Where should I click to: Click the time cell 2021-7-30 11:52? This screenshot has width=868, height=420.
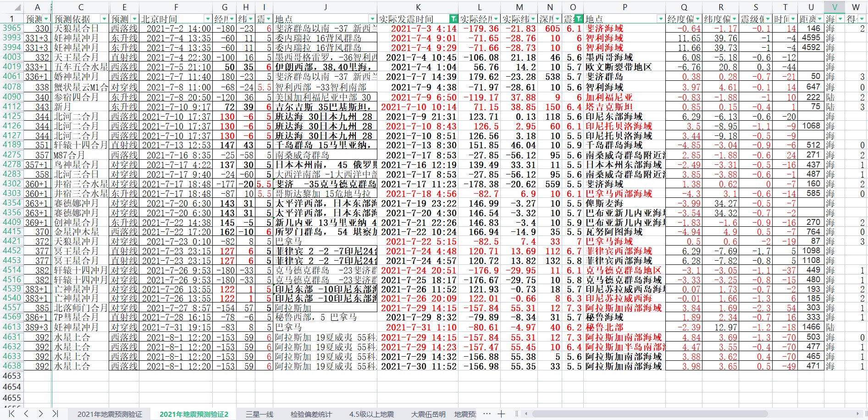418,366
